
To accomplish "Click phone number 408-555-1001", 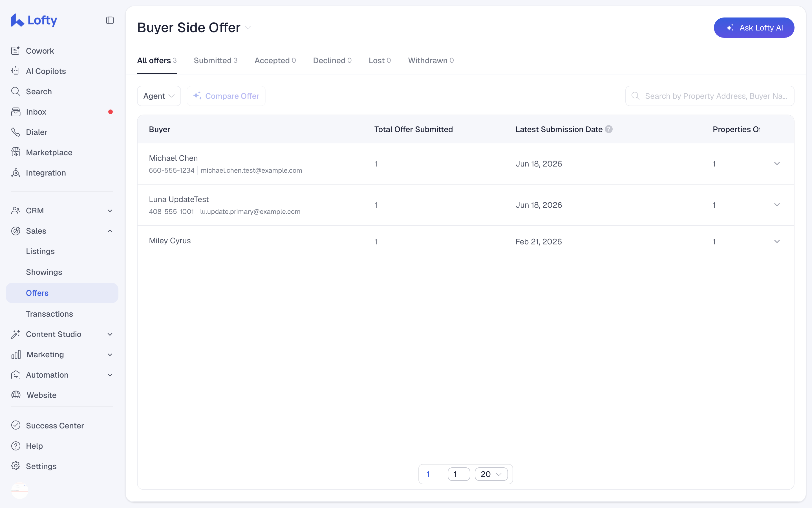I will 171,212.
